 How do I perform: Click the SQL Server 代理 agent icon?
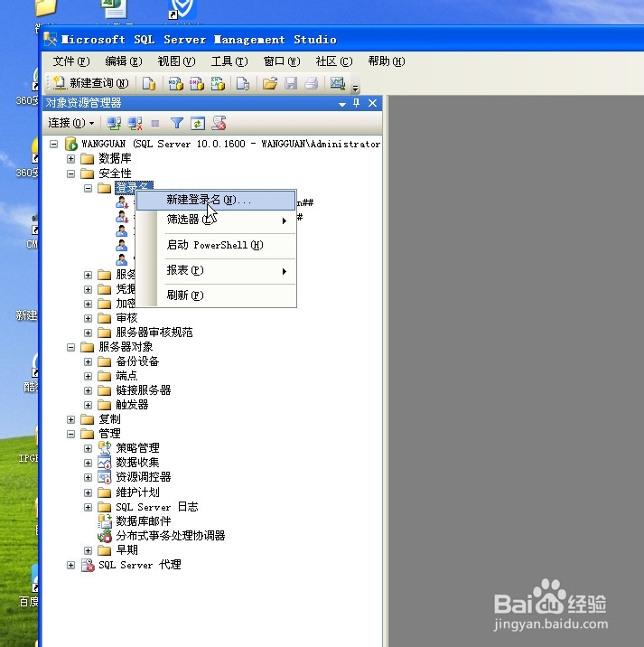point(88,565)
